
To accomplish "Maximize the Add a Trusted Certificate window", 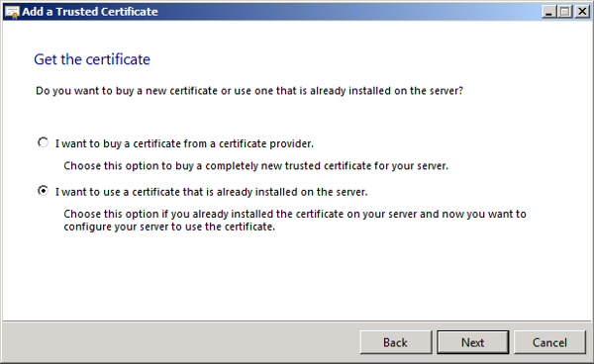I will 565,12.
